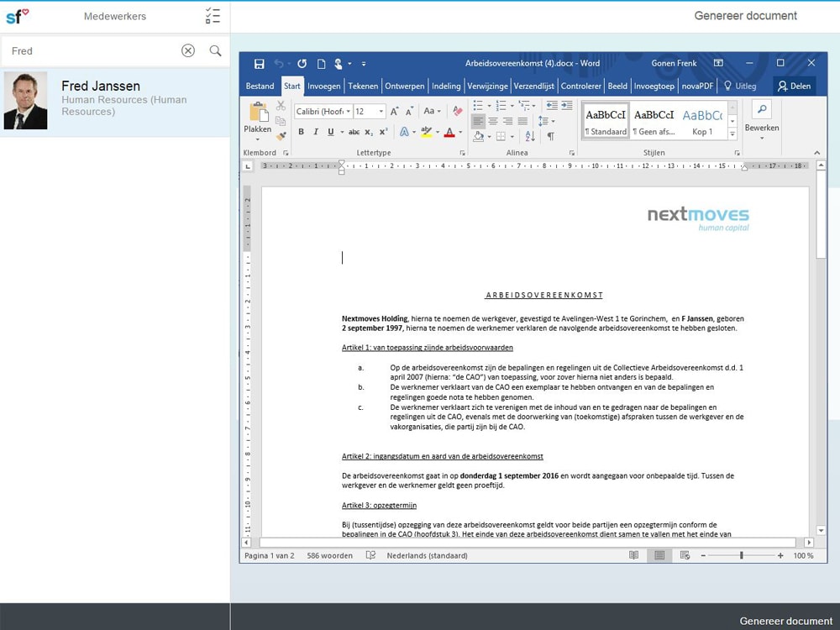Toggle bold formatting in the Lettertype group
The width and height of the screenshot is (840, 630).
point(302,131)
